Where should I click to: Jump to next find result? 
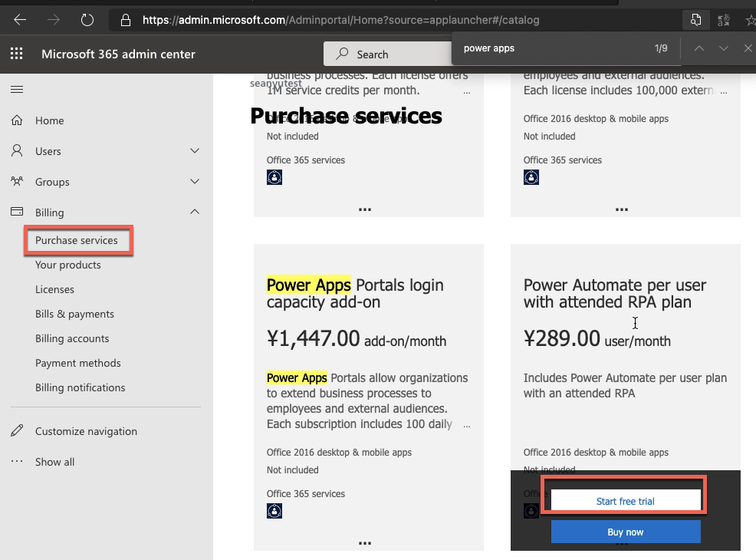tap(723, 48)
